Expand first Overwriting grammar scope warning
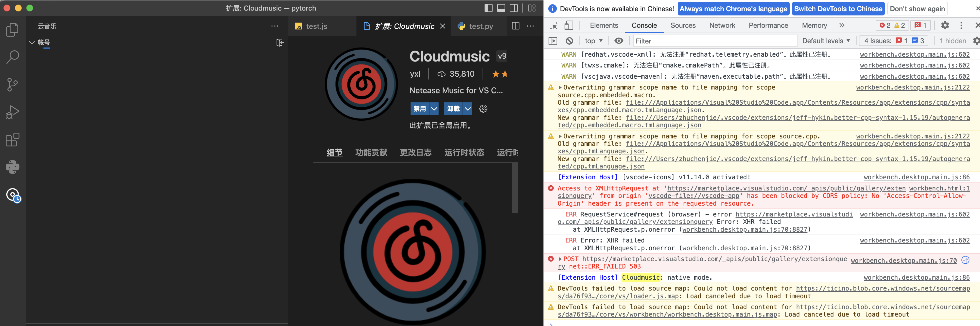 pyautogui.click(x=560, y=88)
